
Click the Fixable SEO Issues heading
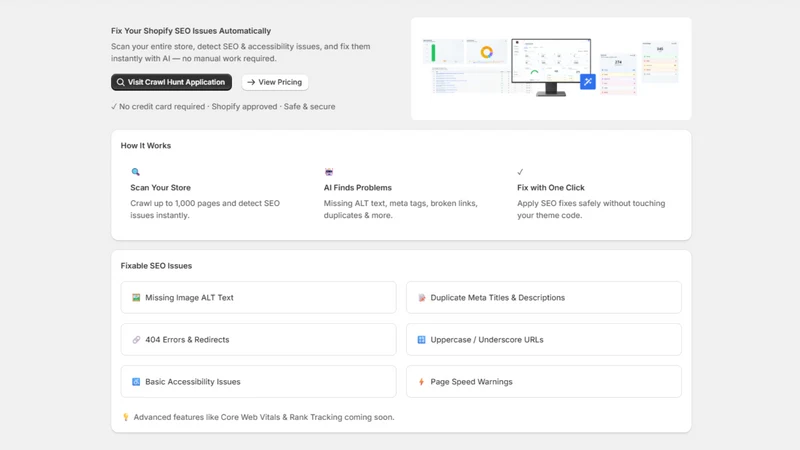coord(156,266)
